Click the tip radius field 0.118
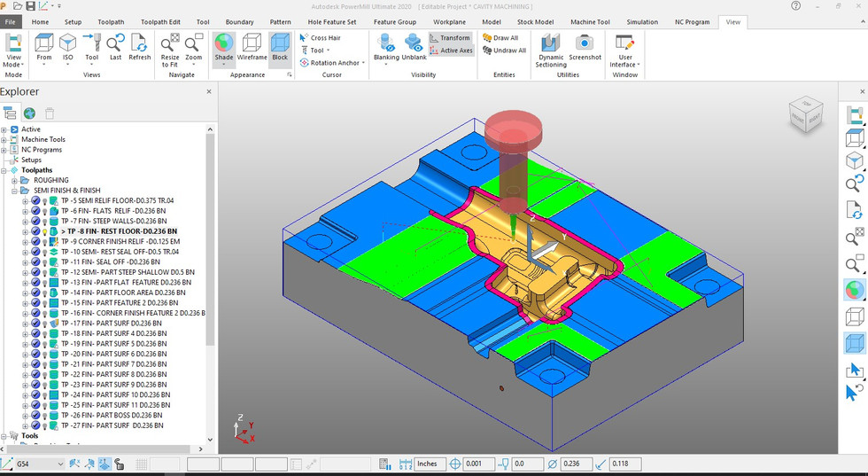The image size is (868, 476). 625,464
